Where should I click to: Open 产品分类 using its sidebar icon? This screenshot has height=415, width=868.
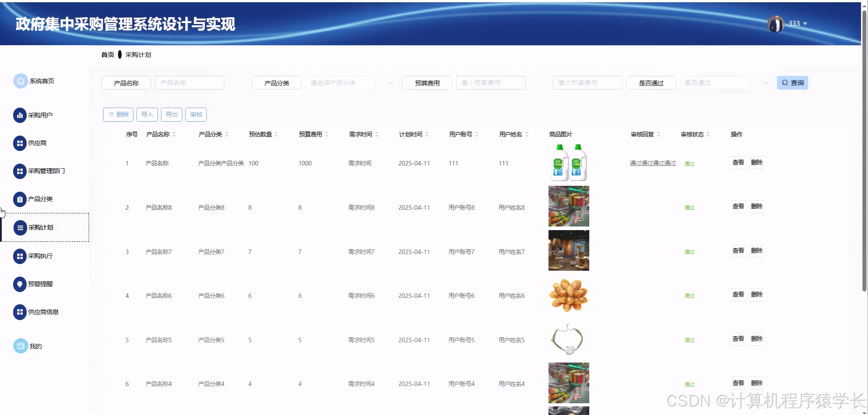pyautogui.click(x=20, y=199)
